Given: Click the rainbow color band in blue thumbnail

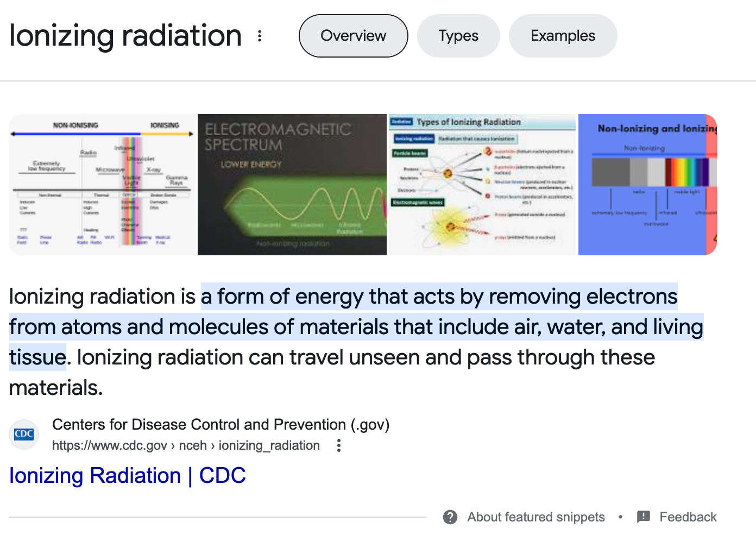Looking at the screenshot, I should [x=687, y=172].
